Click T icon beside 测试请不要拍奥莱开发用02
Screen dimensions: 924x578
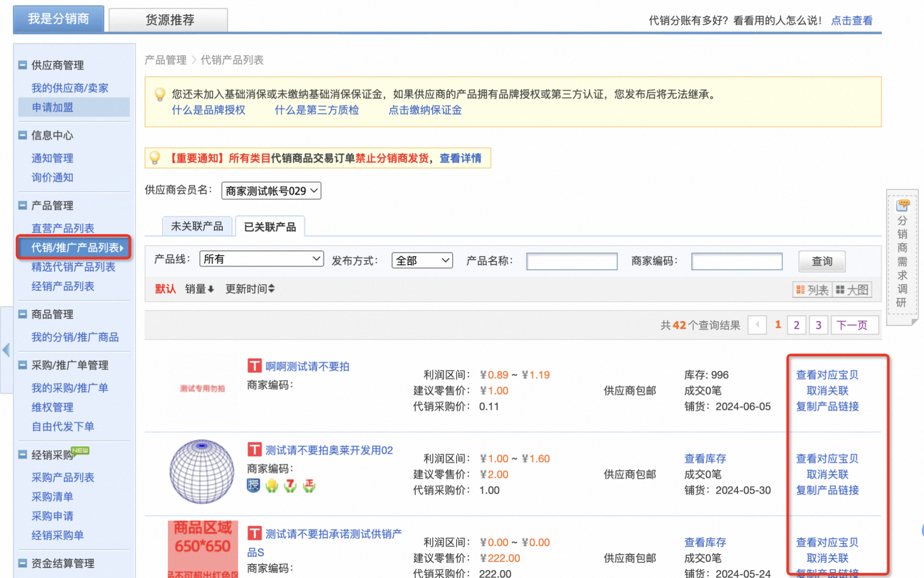pyautogui.click(x=255, y=449)
